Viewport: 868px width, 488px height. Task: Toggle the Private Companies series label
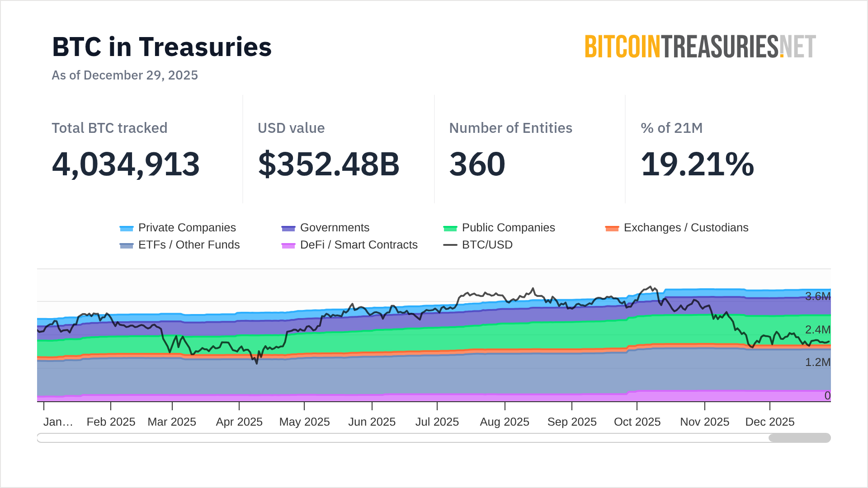coord(187,228)
